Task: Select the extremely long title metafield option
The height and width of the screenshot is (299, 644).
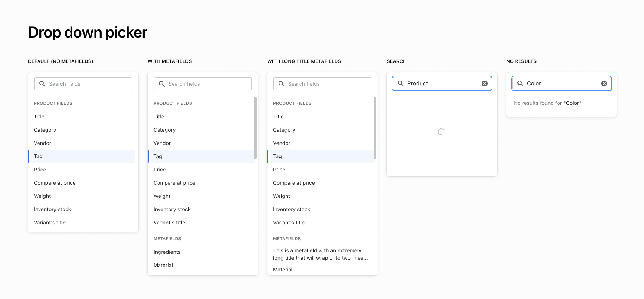Action: pos(321,254)
